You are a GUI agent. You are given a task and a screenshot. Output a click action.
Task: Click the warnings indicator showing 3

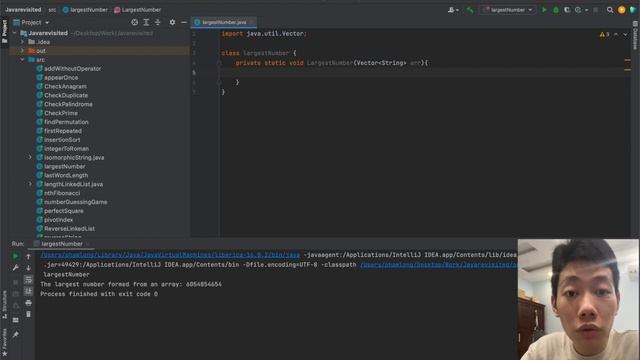pyautogui.click(x=604, y=35)
